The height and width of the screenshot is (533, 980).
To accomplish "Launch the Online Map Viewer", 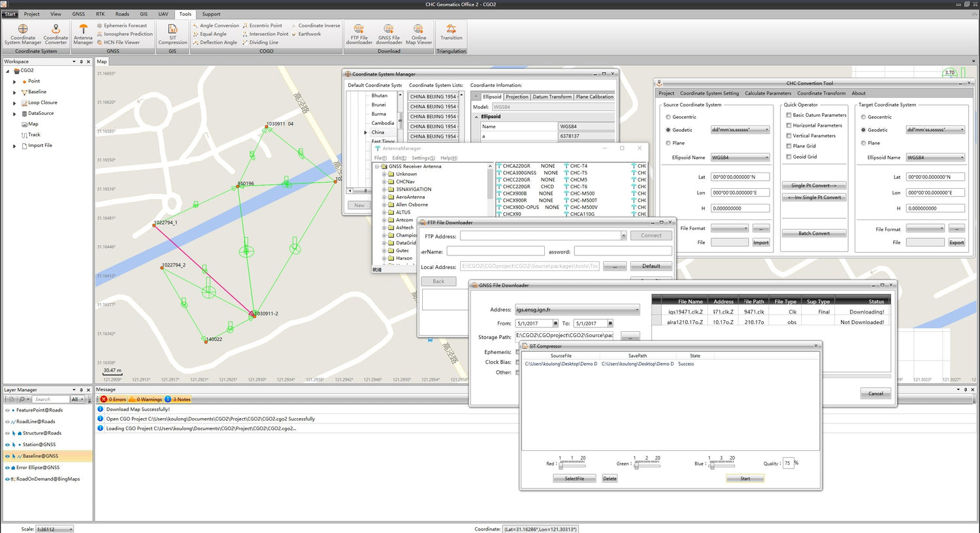I will (419, 33).
